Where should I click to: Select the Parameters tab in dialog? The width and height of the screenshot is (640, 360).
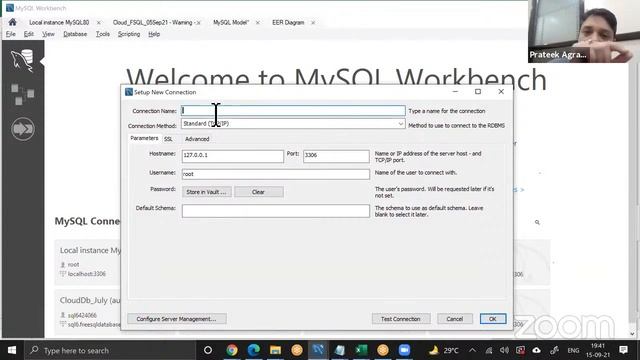click(x=144, y=138)
